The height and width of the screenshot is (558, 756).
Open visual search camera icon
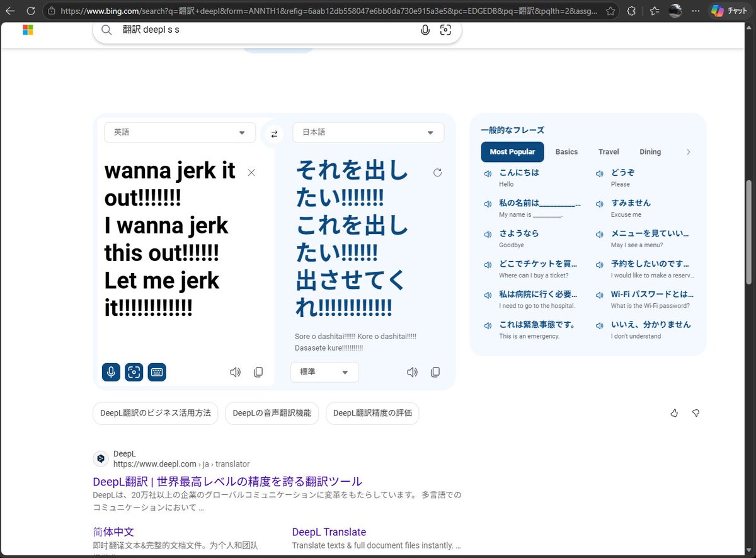pyautogui.click(x=445, y=30)
